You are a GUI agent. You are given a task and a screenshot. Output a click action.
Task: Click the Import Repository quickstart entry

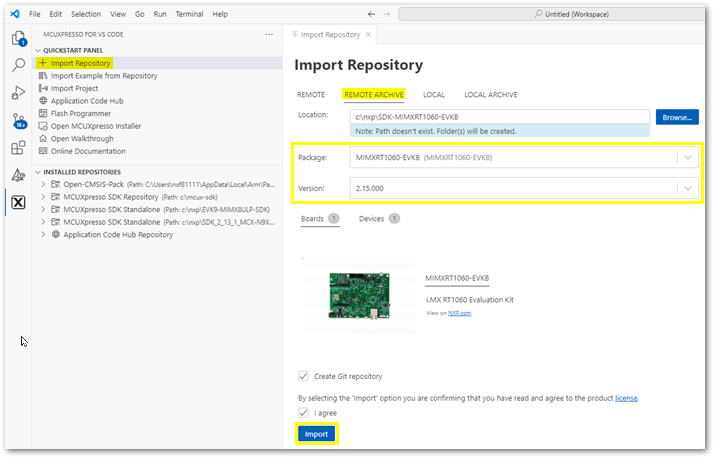click(158, 63)
